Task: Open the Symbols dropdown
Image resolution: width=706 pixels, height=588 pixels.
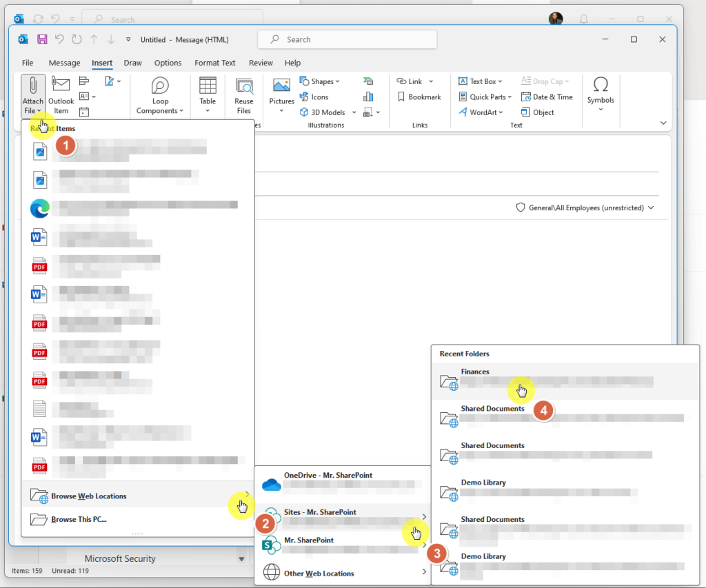Action: point(601,94)
